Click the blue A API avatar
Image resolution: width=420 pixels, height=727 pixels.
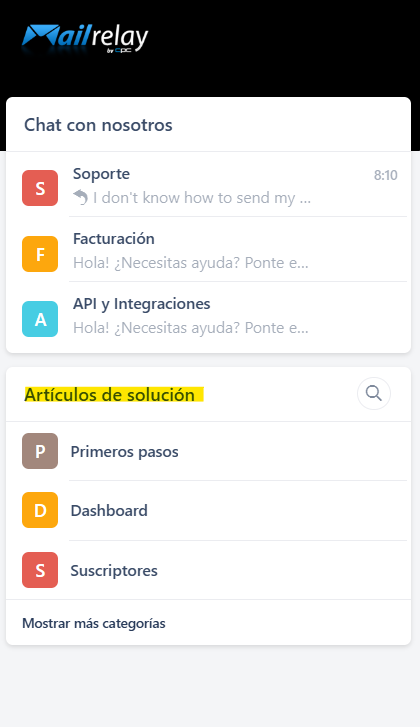pyautogui.click(x=40, y=319)
